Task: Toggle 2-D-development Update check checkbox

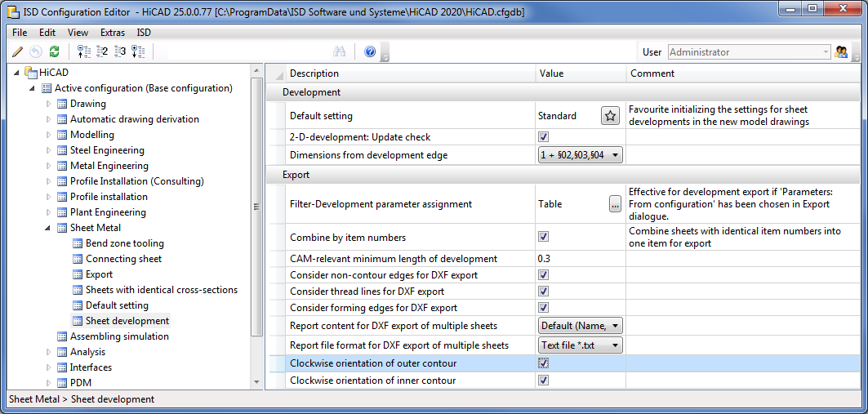Action: coord(543,136)
